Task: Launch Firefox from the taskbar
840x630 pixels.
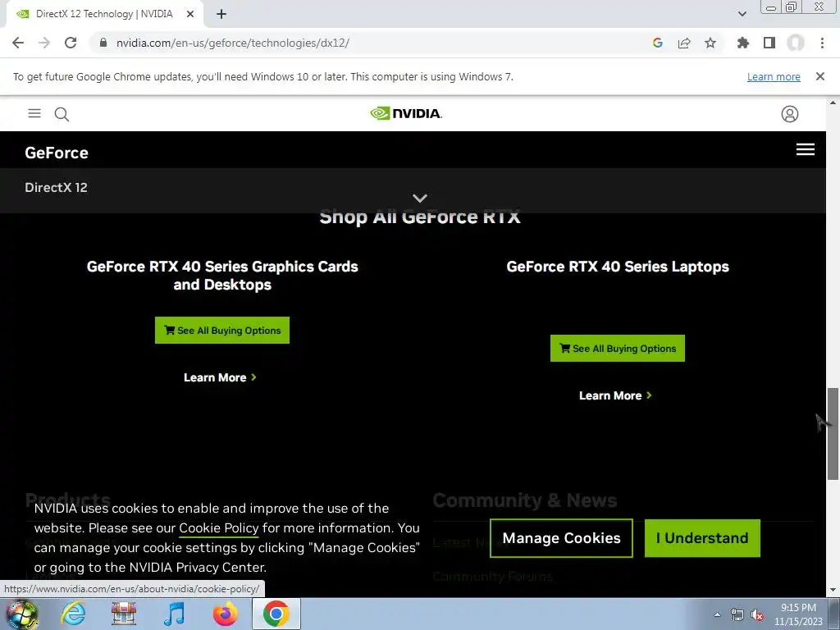Action: click(x=225, y=614)
